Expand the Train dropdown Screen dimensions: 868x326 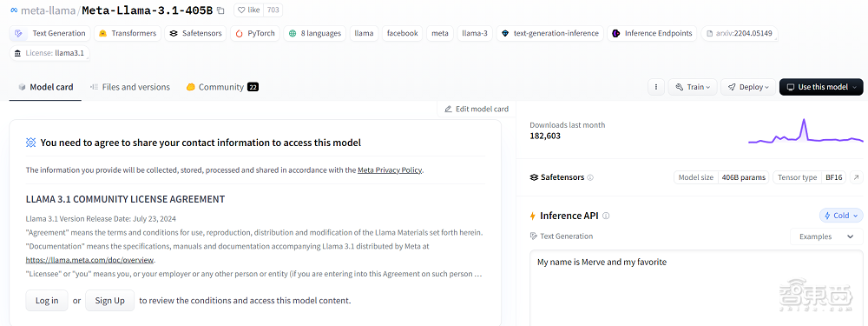(693, 87)
